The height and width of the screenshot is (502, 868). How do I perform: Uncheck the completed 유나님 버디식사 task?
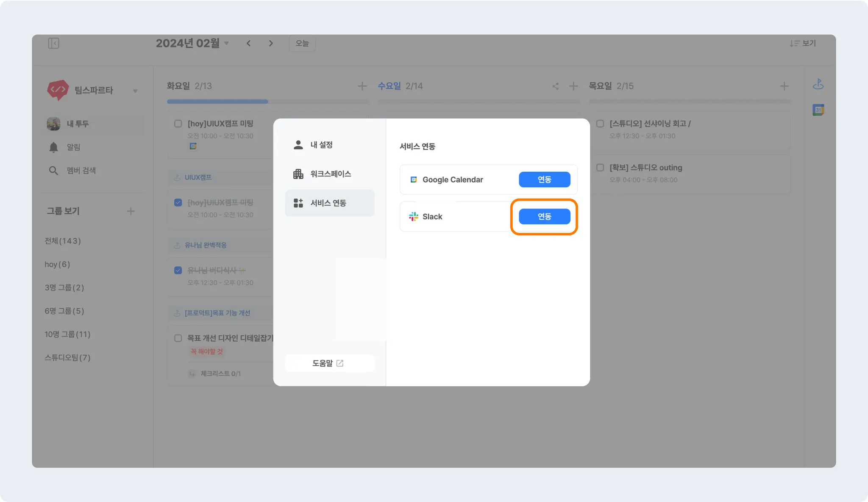(x=178, y=270)
